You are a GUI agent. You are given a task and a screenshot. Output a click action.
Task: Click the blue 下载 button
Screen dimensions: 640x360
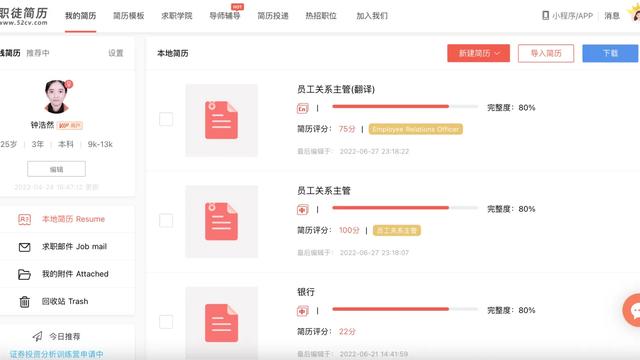point(610,53)
